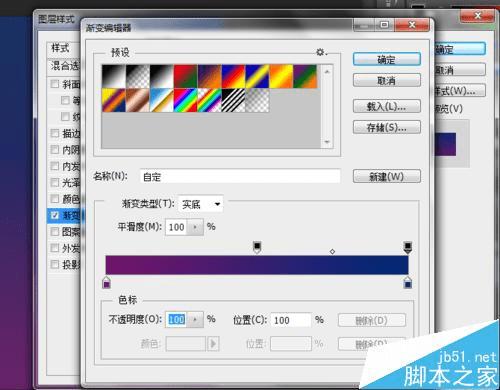The height and width of the screenshot is (390, 500).
Task: Click the 不透明度(O) opacity value field
Action: (176, 320)
